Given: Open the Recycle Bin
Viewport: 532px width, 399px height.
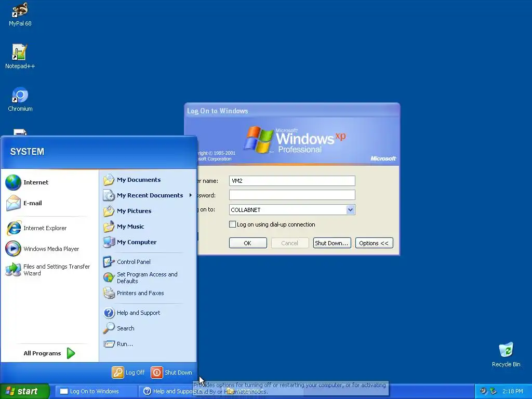Looking at the screenshot, I should point(506,355).
